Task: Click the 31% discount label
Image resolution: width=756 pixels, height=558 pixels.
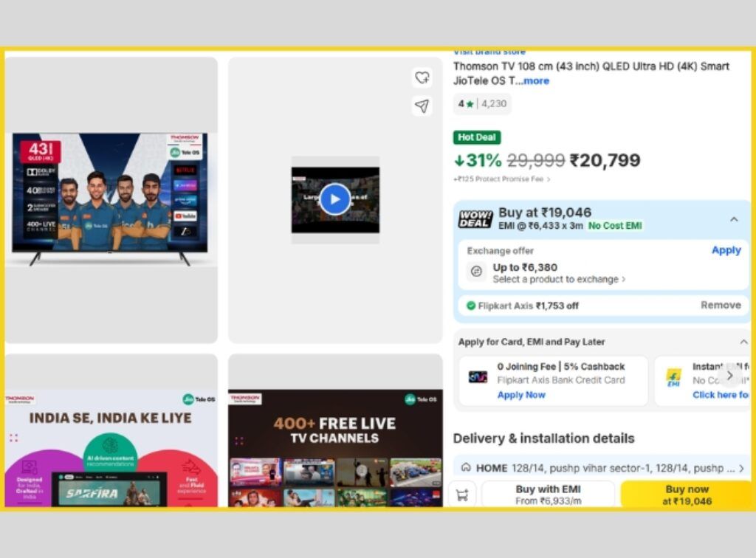Action: [478, 160]
